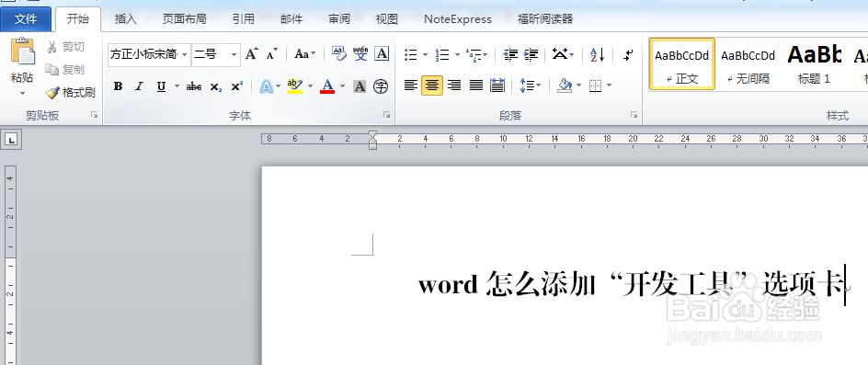Apply red font color

327,86
